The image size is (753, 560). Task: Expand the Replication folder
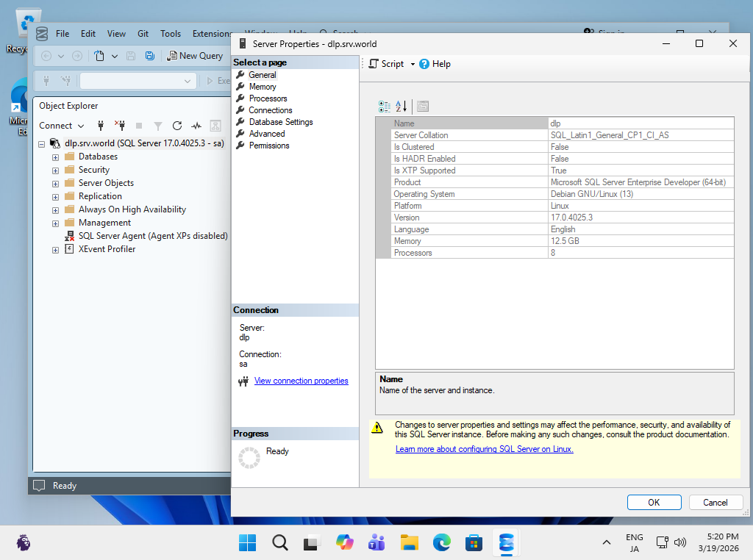(x=56, y=197)
